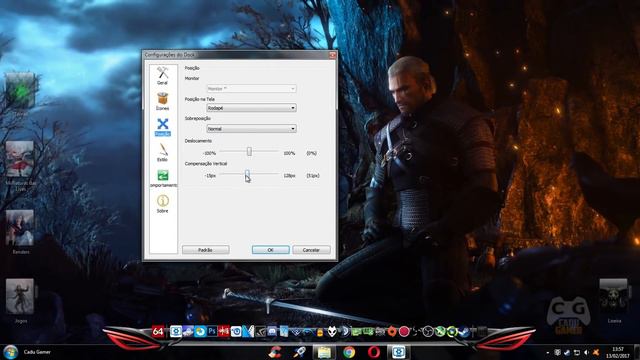Close the Configurações do Dock window
Viewport: 640px width, 360px height.
(x=332, y=55)
